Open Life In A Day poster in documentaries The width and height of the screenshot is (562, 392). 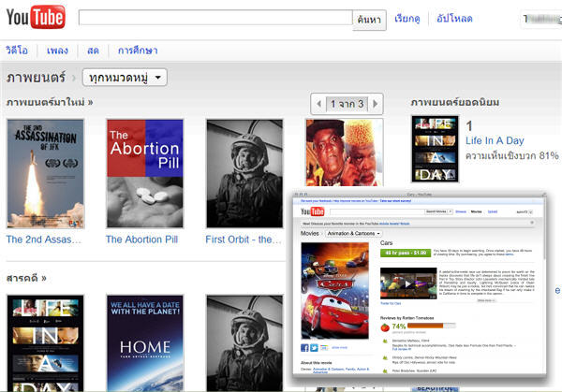(46, 343)
